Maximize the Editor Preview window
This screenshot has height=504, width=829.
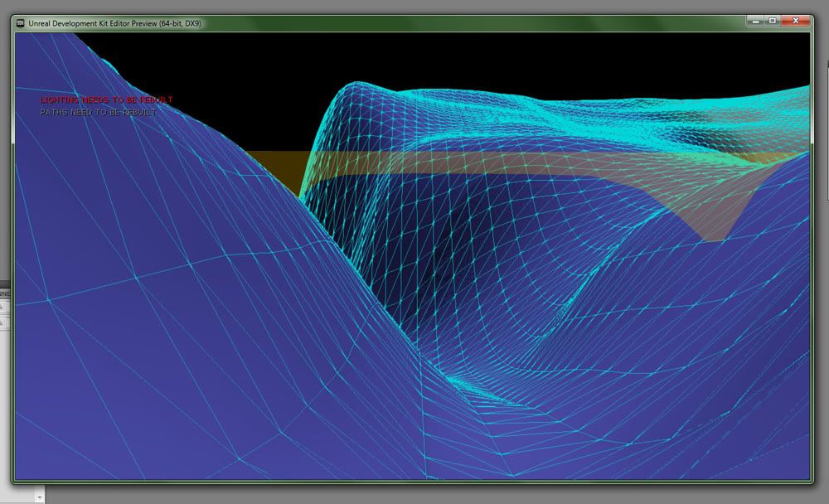773,20
